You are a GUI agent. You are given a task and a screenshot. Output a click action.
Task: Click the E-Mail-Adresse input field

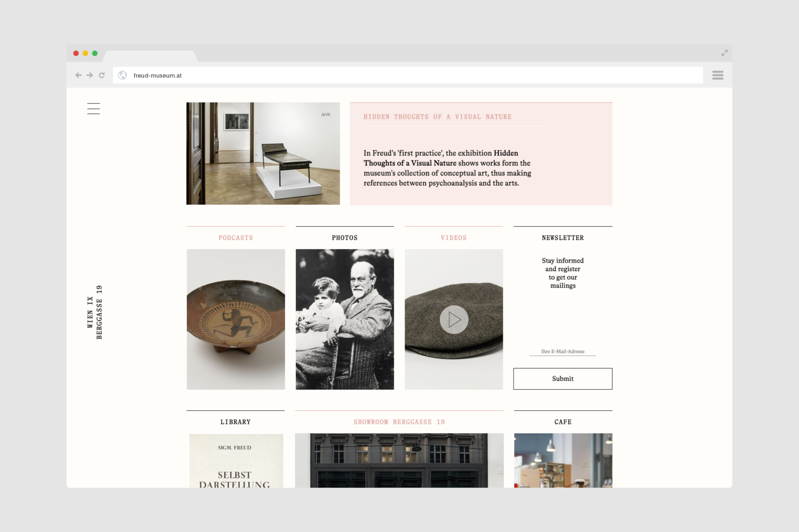pyautogui.click(x=563, y=351)
